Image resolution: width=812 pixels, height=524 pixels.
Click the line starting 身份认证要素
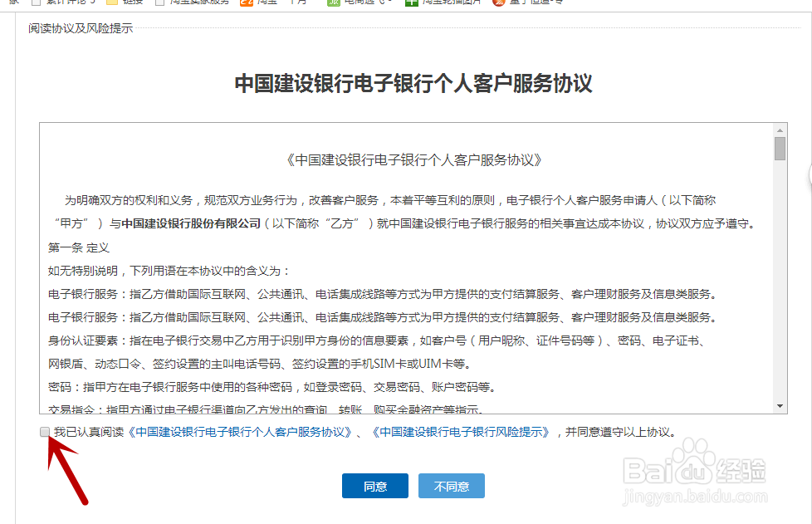(376, 340)
